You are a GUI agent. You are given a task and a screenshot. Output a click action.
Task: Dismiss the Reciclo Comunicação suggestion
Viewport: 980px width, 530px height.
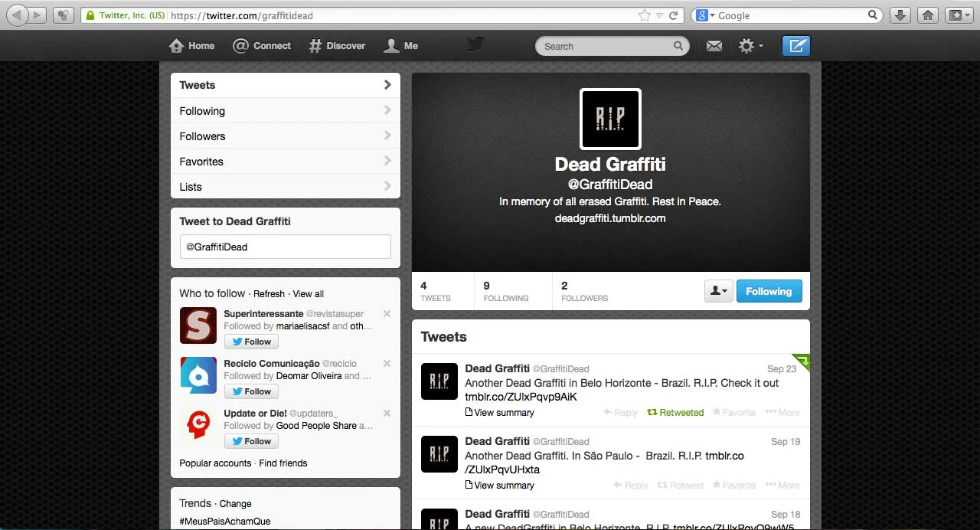[387, 364]
